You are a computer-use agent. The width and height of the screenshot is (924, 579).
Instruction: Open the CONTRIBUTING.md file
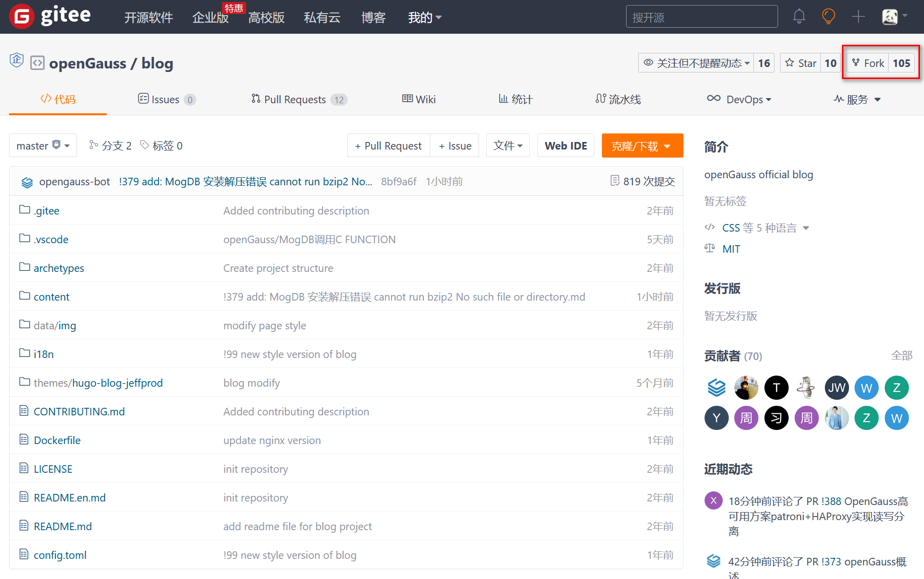79,411
